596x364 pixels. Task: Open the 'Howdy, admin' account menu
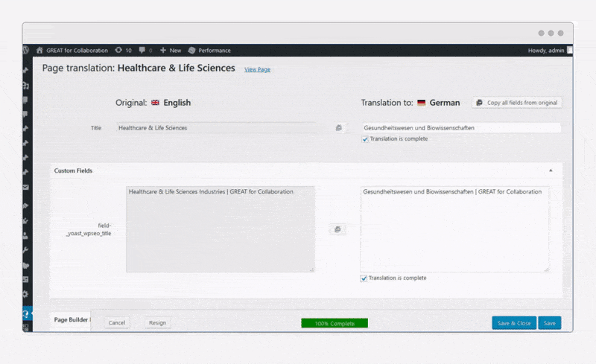pos(547,51)
